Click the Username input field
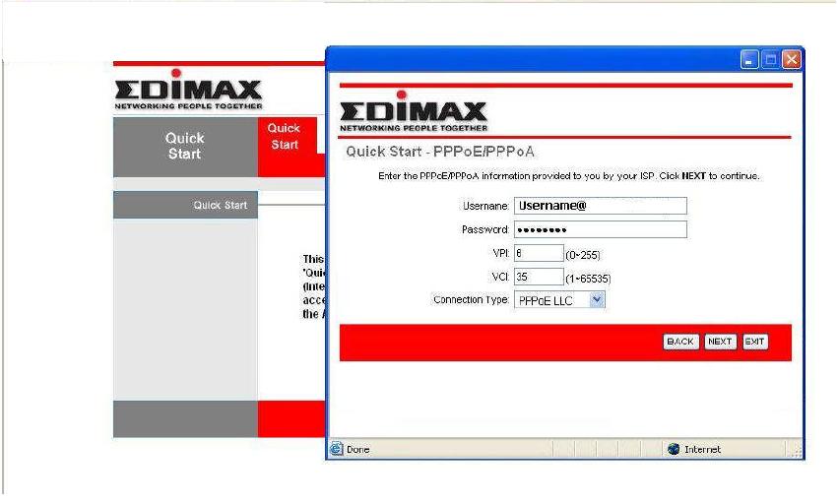Image resolution: width=838 pixels, height=504 pixels. [600, 206]
